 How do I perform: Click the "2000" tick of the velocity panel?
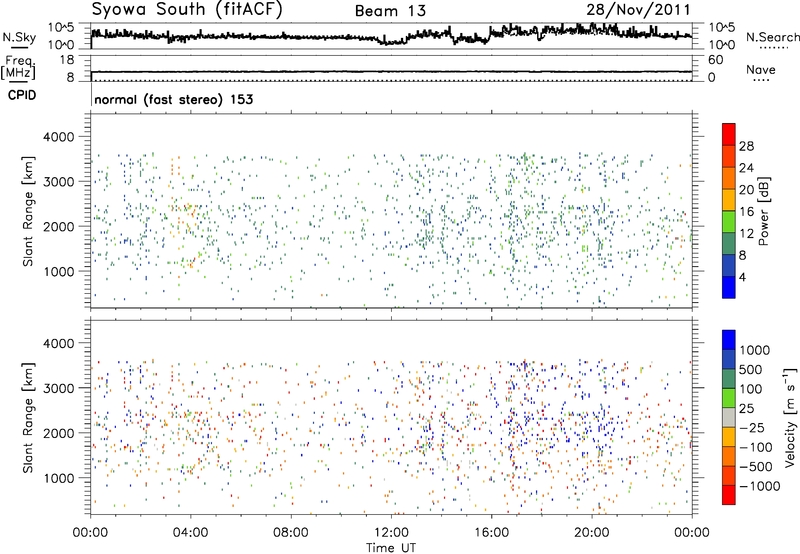tap(59, 433)
